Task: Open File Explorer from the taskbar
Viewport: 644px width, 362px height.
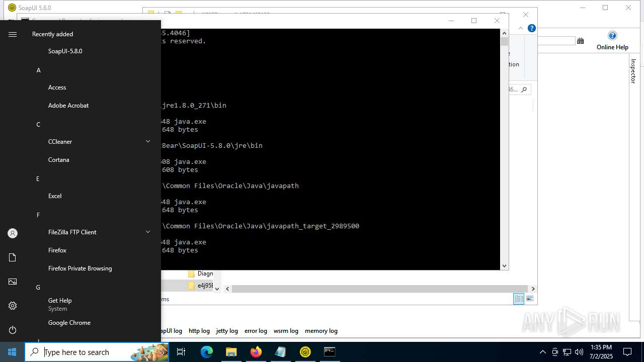Action: coord(231,352)
